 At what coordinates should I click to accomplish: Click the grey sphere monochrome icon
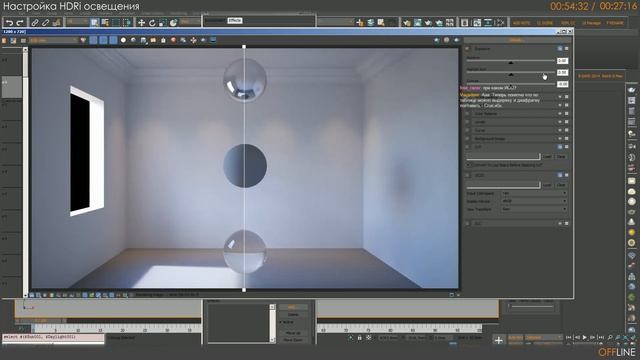pyautogui.click(x=133, y=40)
